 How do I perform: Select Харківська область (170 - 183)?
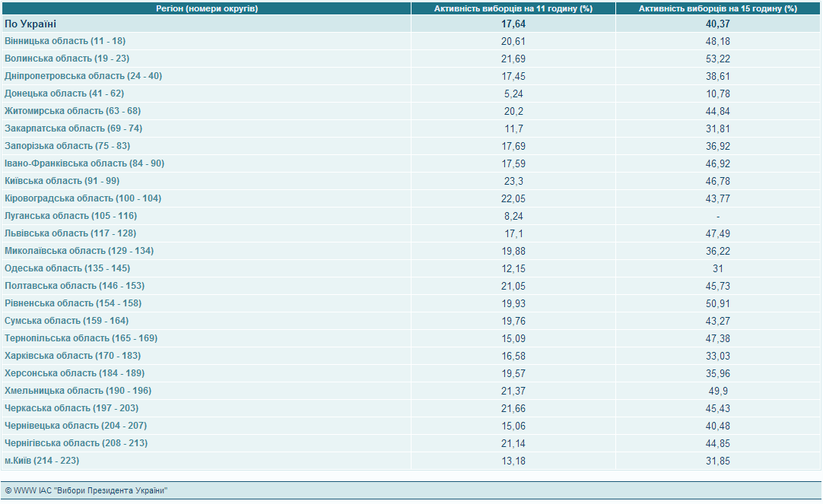coord(72,356)
